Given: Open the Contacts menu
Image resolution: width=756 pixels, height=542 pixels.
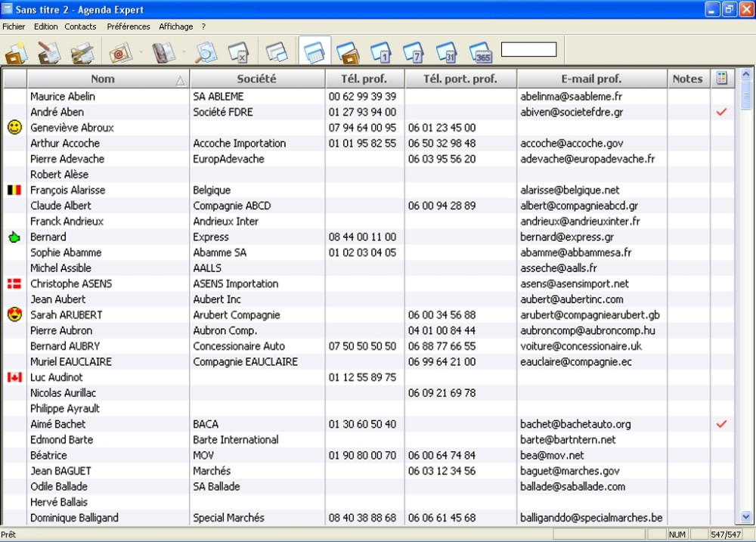Looking at the screenshot, I should (80, 26).
